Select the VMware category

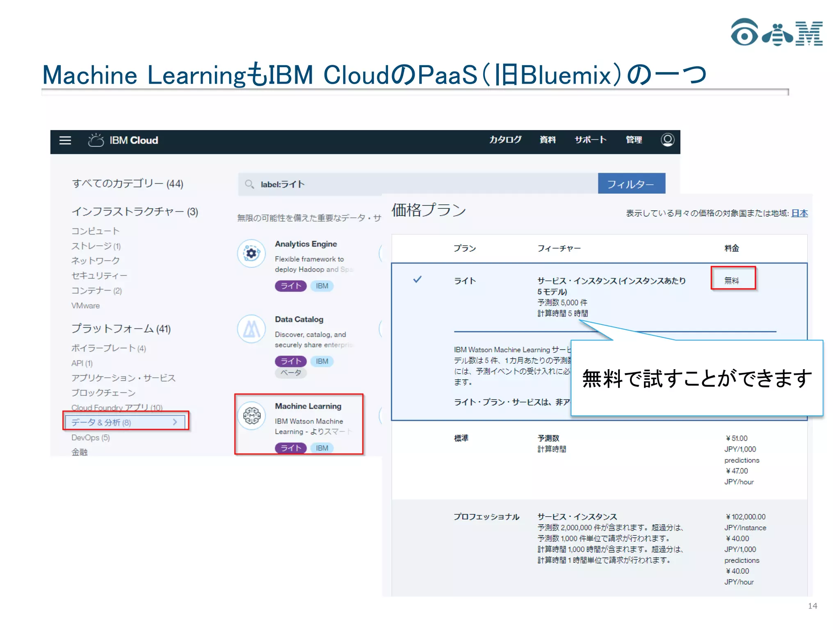[x=85, y=306]
